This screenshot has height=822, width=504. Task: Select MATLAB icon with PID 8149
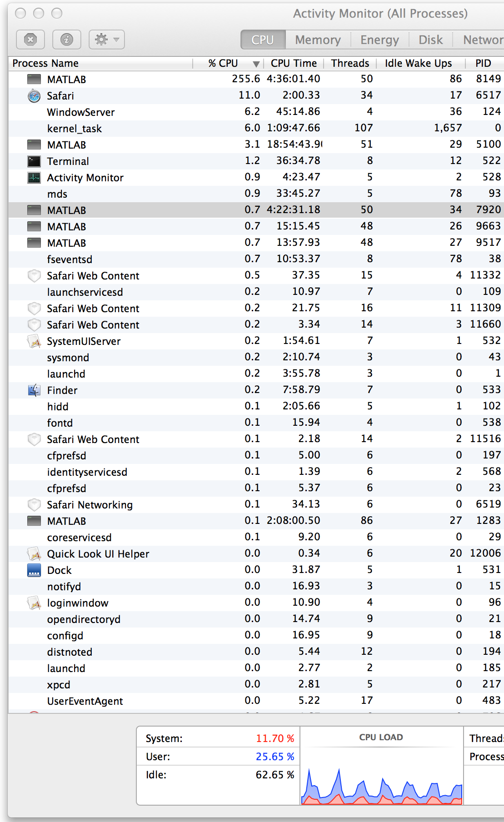point(34,80)
